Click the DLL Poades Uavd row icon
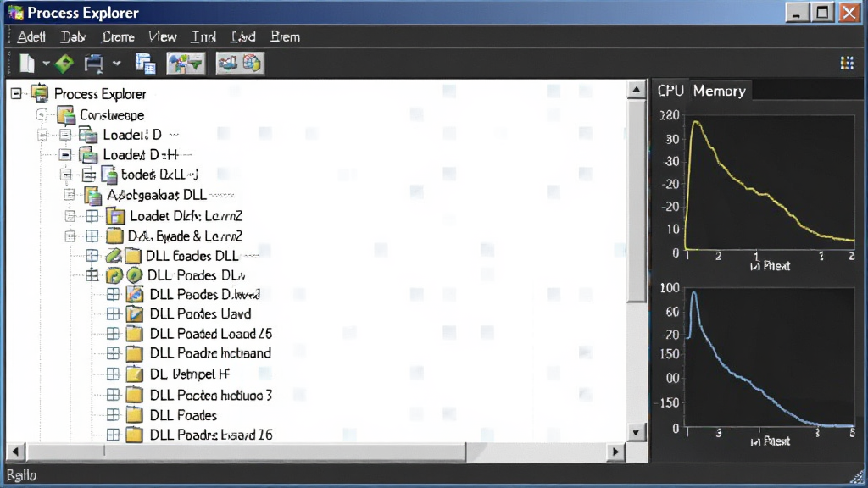The height and width of the screenshot is (488, 868). [x=135, y=314]
